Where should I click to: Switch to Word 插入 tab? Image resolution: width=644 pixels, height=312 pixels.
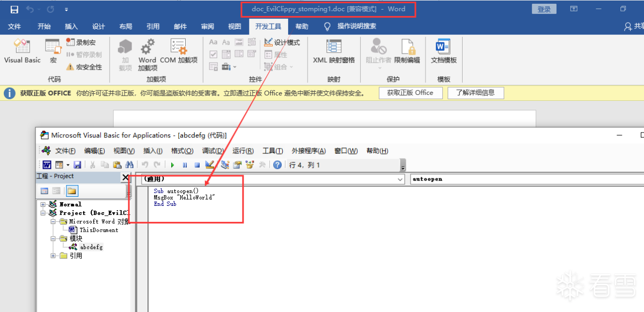[x=71, y=26]
